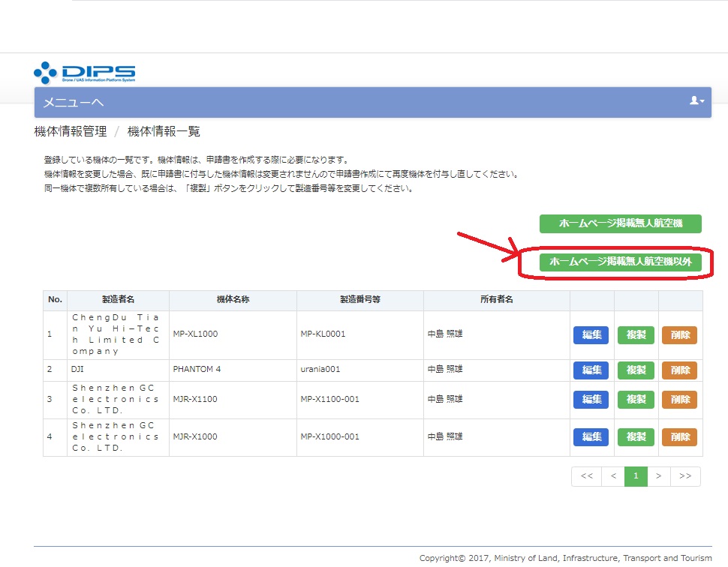Viewport: 728px width, 567px height.
Task: Select page 1 in pagination
Action: point(636,476)
